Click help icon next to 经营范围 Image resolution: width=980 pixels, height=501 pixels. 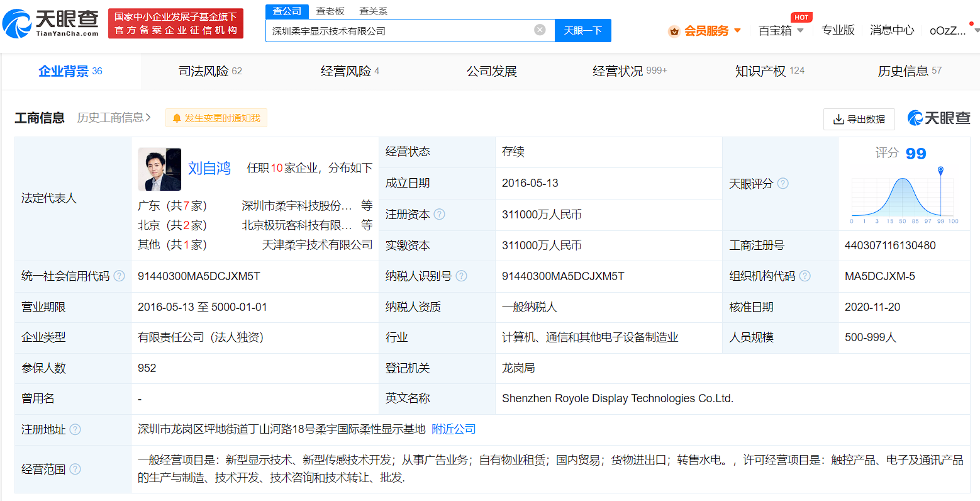(x=75, y=469)
